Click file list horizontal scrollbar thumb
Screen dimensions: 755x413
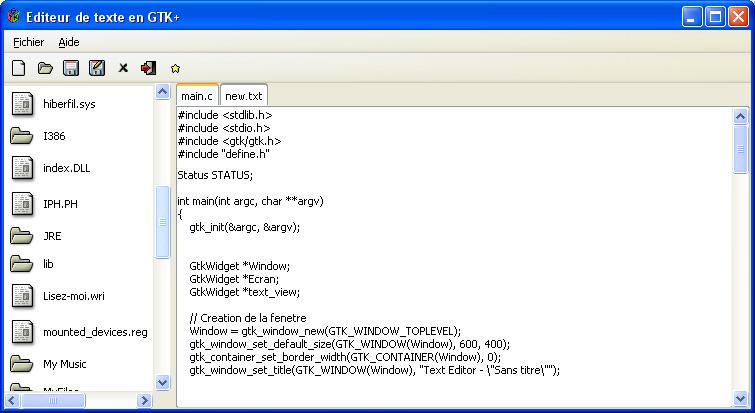click(53, 400)
